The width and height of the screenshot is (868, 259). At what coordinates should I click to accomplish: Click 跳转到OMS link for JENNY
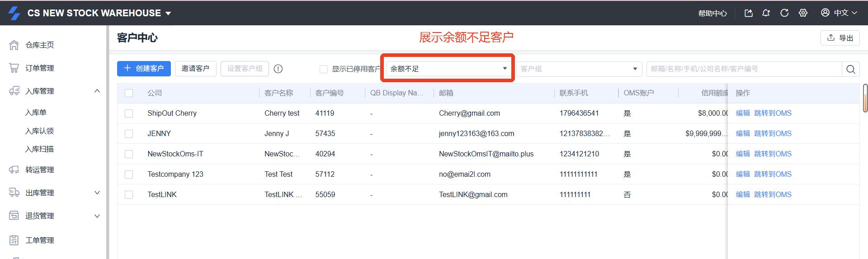pos(773,134)
